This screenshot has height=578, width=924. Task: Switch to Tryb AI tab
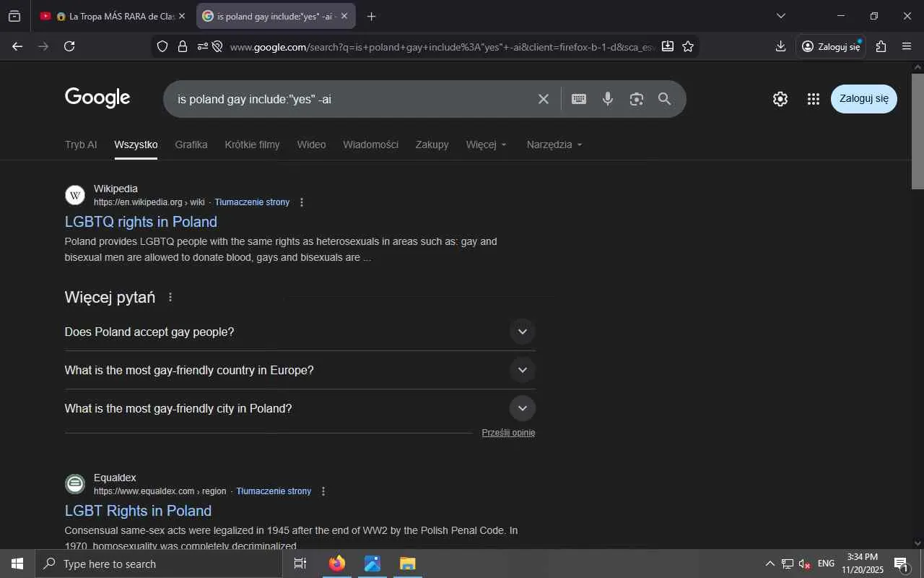click(x=81, y=144)
